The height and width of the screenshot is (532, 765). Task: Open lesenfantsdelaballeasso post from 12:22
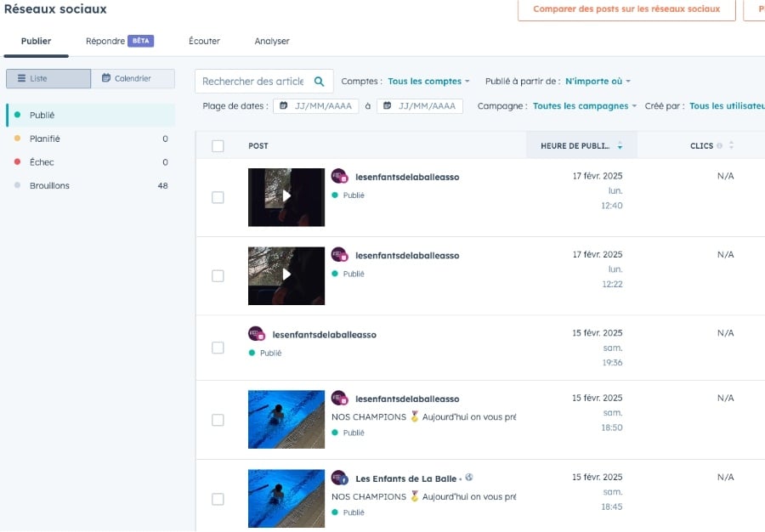407,256
